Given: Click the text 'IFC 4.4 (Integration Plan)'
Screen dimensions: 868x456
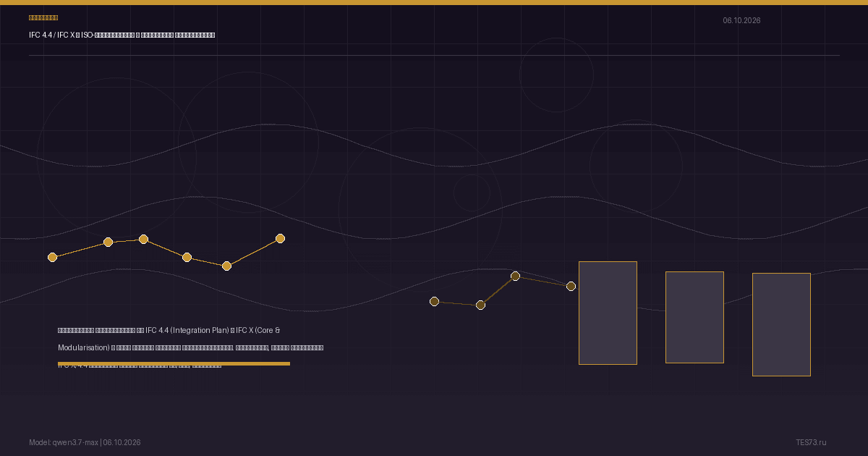Looking at the screenshot, I should 187,330.
